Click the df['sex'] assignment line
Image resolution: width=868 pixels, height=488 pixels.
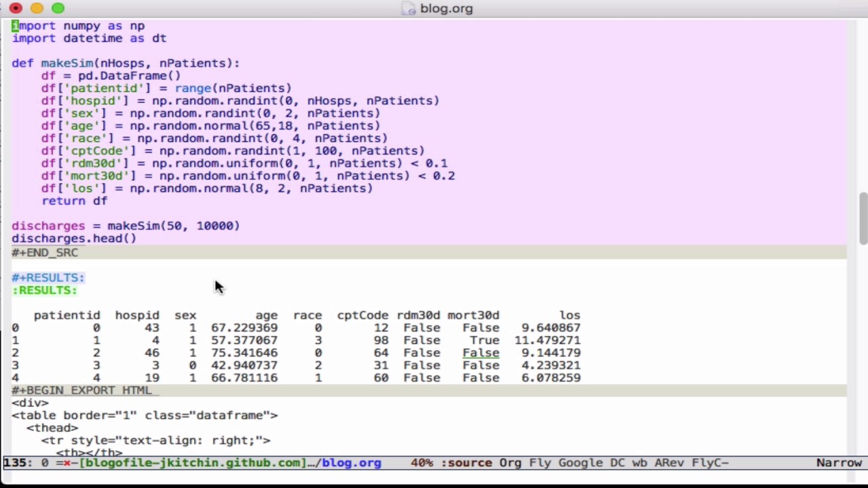pyautogui.click(x=211, y=113)
